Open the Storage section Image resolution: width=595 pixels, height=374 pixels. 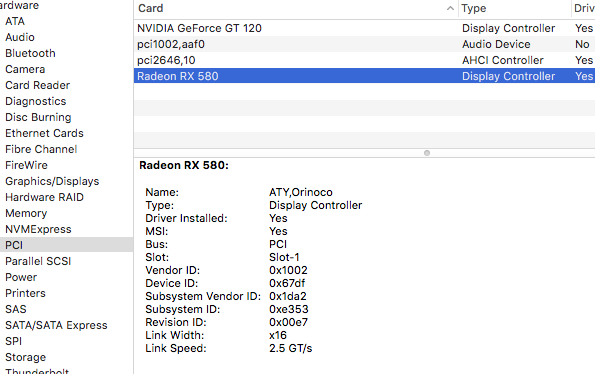click(x=26, y=357)
